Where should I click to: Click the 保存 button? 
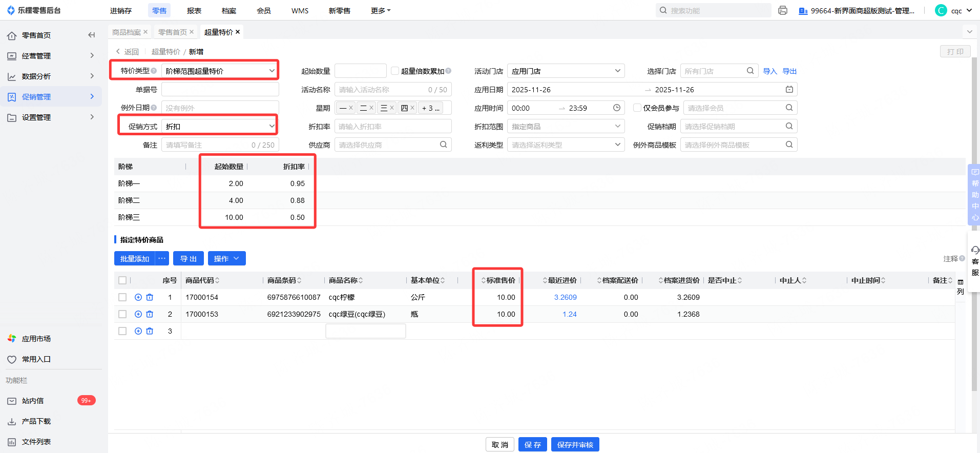point(533,444)
